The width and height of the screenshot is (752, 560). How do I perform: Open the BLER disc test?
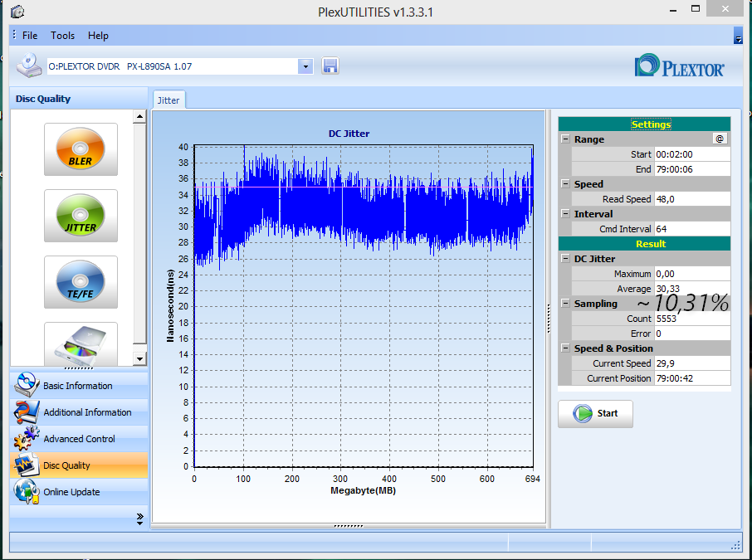81,149
